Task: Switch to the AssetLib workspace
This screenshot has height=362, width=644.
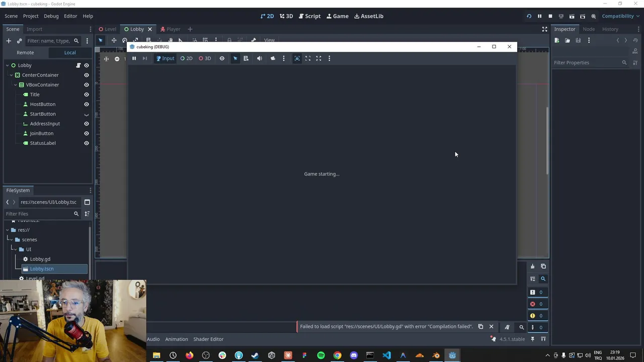Action: (x=369, y=16)
